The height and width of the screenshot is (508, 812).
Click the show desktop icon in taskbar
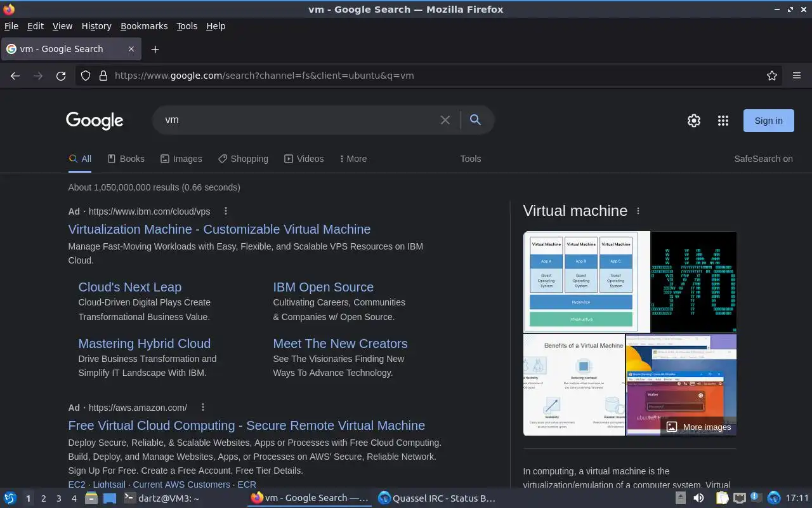pos(110,498)
